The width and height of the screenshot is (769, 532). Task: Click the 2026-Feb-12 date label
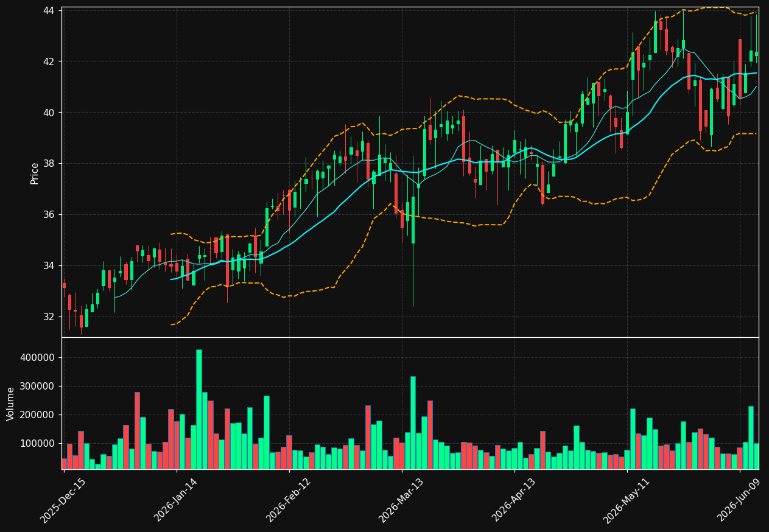click(289, 500)
